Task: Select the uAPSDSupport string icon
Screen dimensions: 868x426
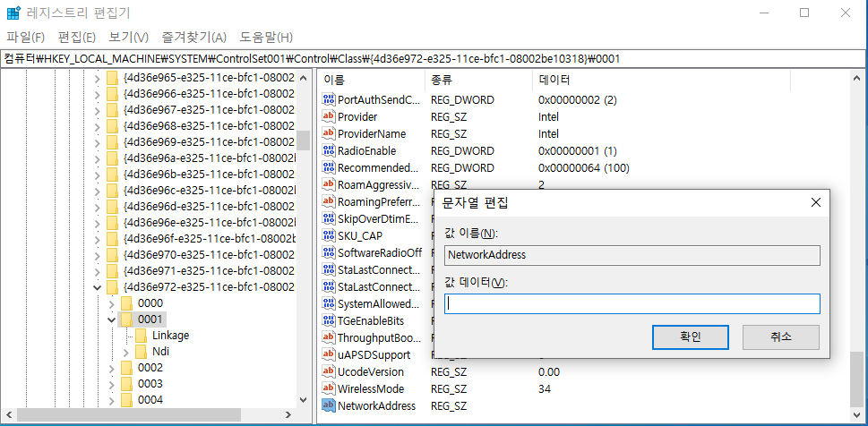Action: (x=329, y=354)
